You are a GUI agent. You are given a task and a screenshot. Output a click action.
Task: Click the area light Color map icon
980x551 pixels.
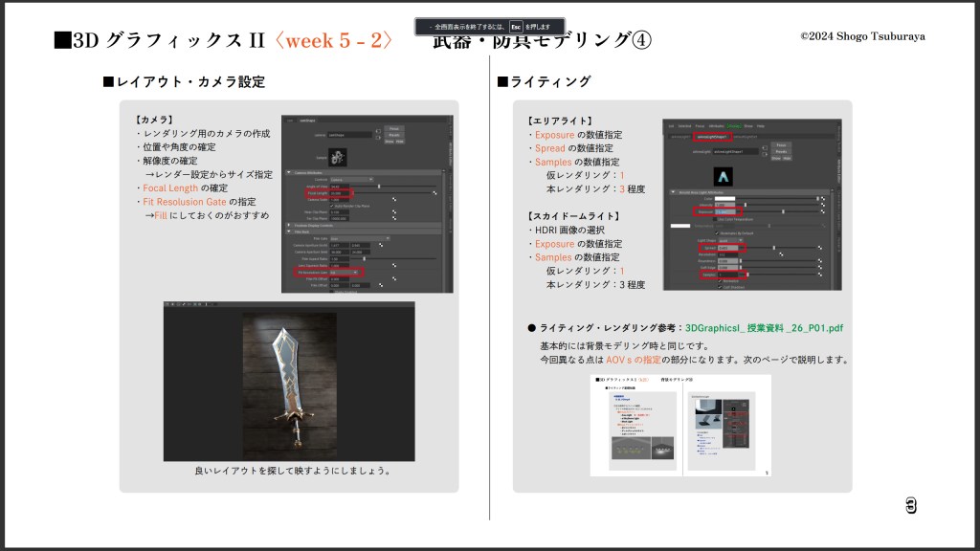[821, 198]
